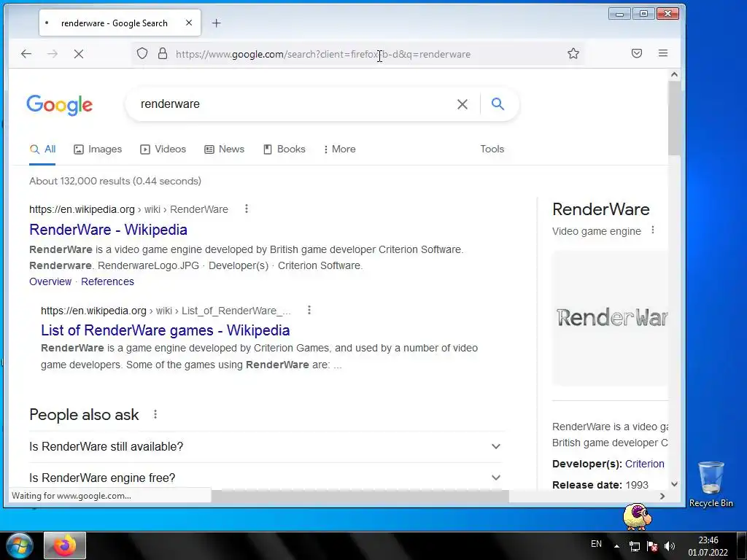Open the network tray icon
This screenshot has width=747, height=560.
coord(634,546)
